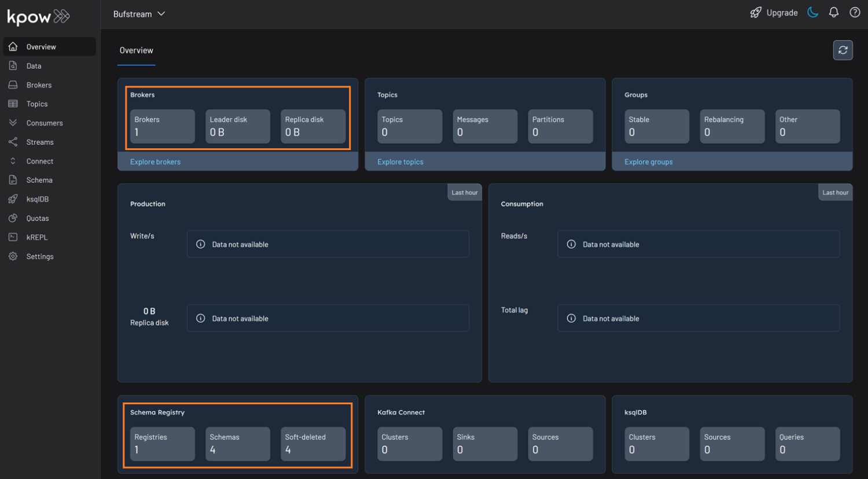Switch to the Overview tab
Image resolution: width=868 pixels, height=479 pixels.
point(136,50)
